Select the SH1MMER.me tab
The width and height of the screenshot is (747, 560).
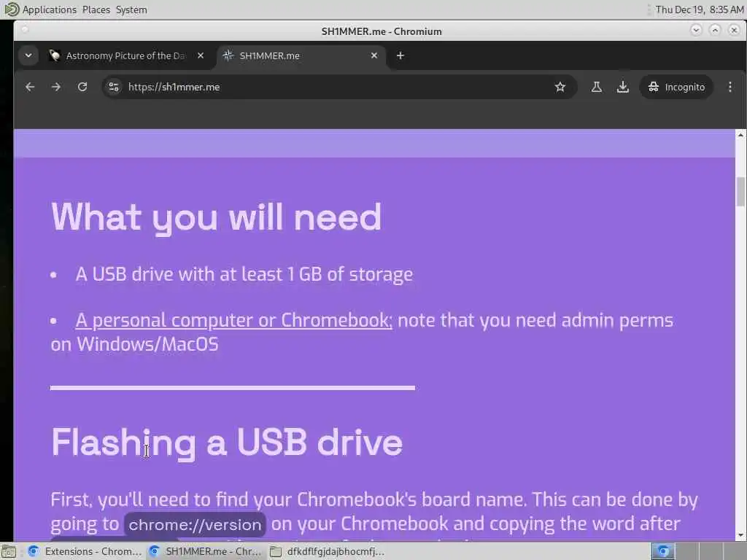301,55
